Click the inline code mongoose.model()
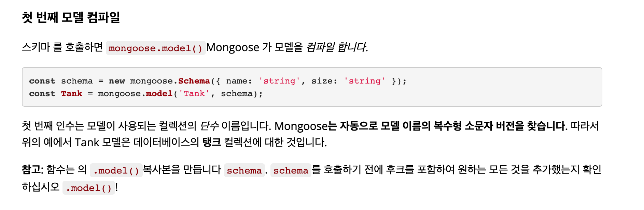The height and width of the screenshot is (210, 644). (x=156, y=48)
